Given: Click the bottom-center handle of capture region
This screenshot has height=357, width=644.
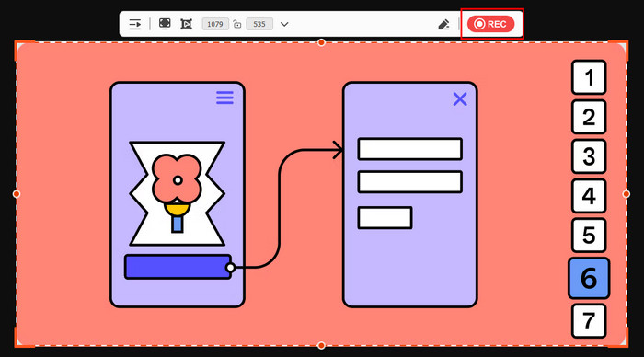Looking at the screenshot, I should coord(322,345).
